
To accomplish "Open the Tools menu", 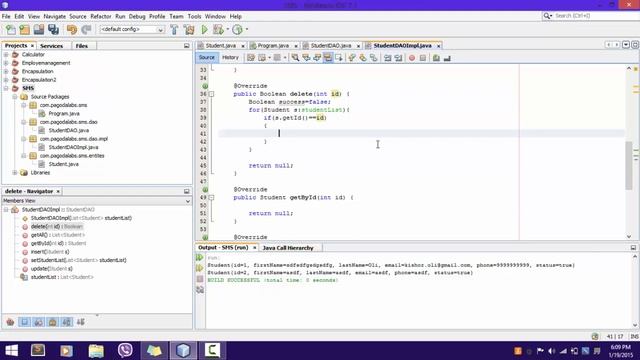I will click(x=194, y=16).
